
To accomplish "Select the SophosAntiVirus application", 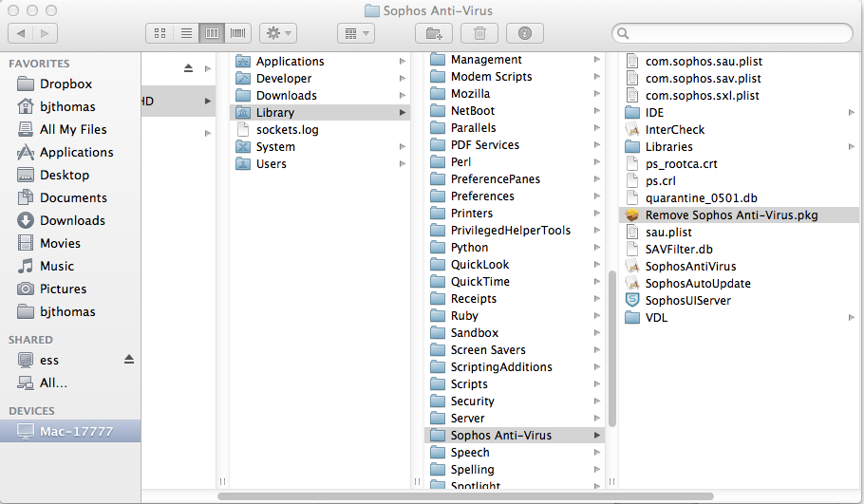I will click(740, 266).
